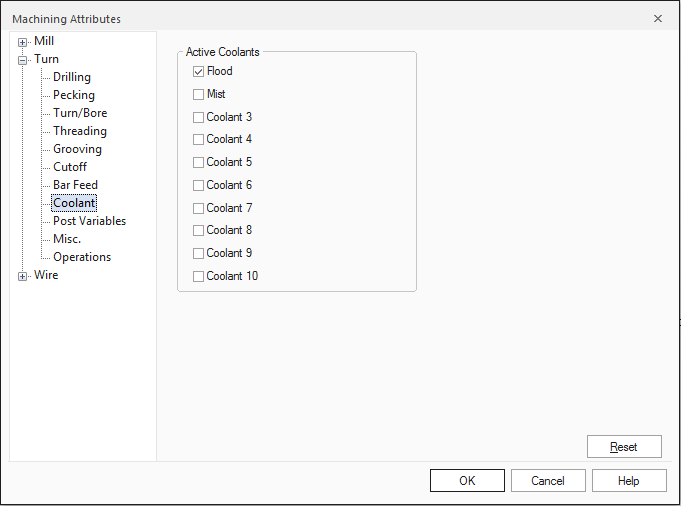Open Post Variables in the tree
This screenshot has width=681, height=506.
[89, 221]
